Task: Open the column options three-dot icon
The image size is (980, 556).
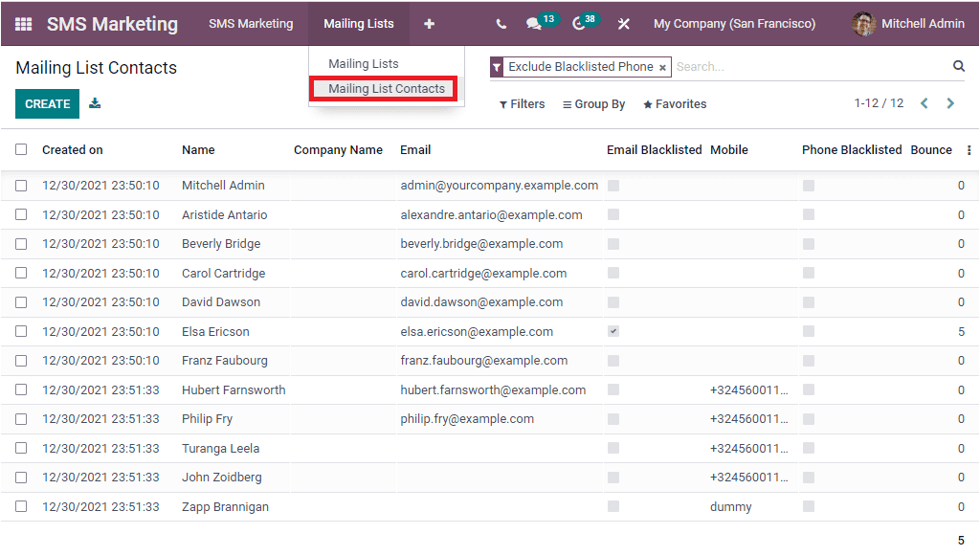Action: pyautogui.click(x=969, y=150)
